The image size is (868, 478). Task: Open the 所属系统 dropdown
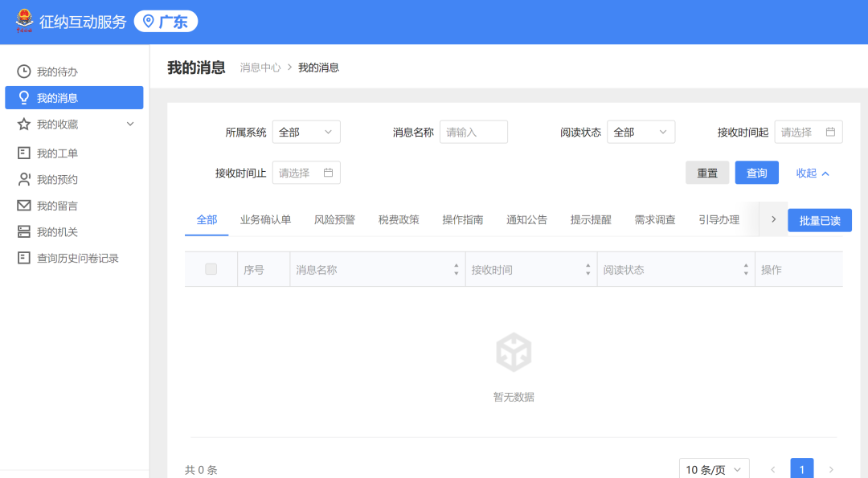tap(306, 132)
